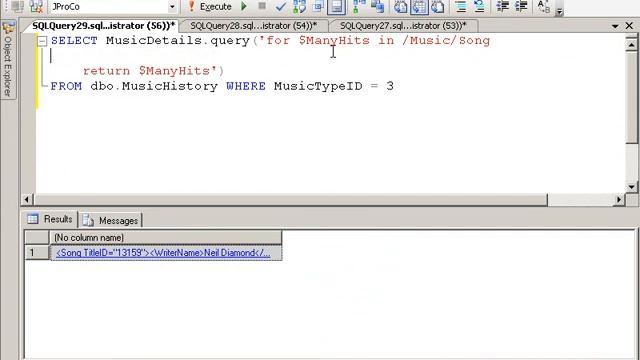This screenshot has width=640, height=360.
Task: Click the Change Connection icon
Action: 36,7
